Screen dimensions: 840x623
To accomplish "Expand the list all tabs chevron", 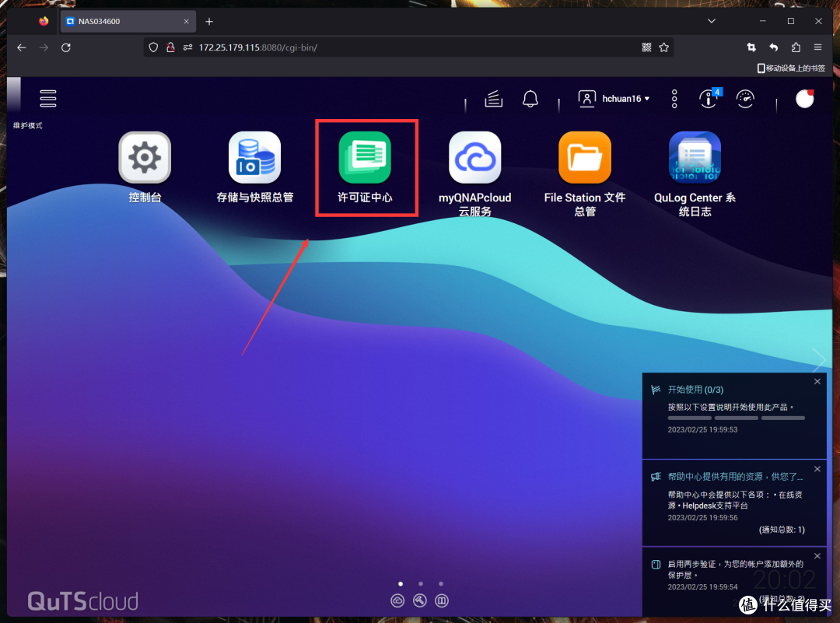I will tap(712, 22).
